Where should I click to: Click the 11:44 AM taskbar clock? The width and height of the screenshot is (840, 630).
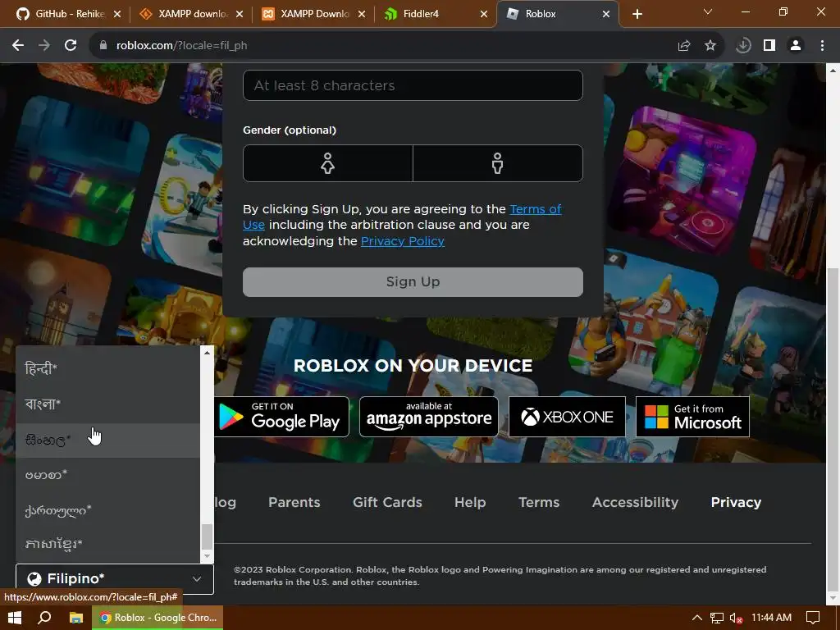point(771,618)
